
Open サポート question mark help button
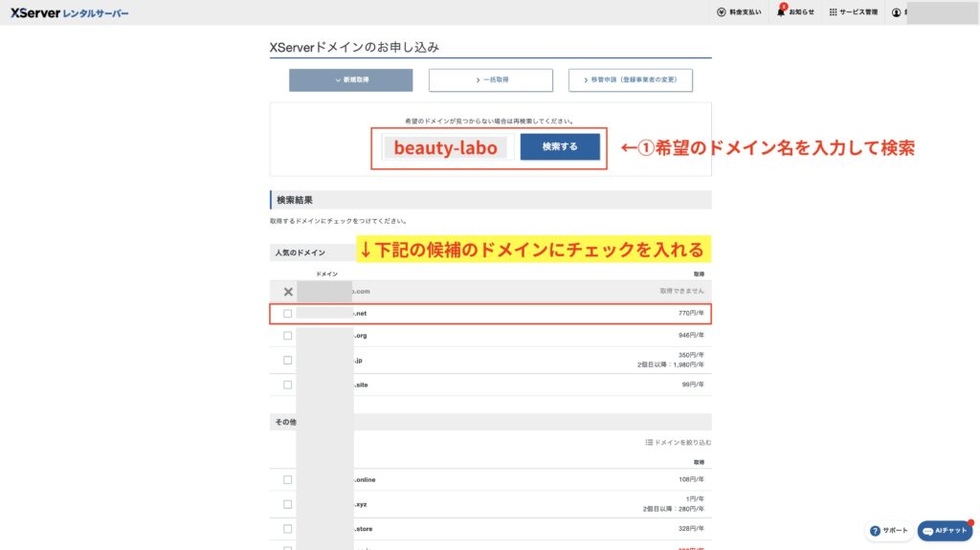[876, 530]
